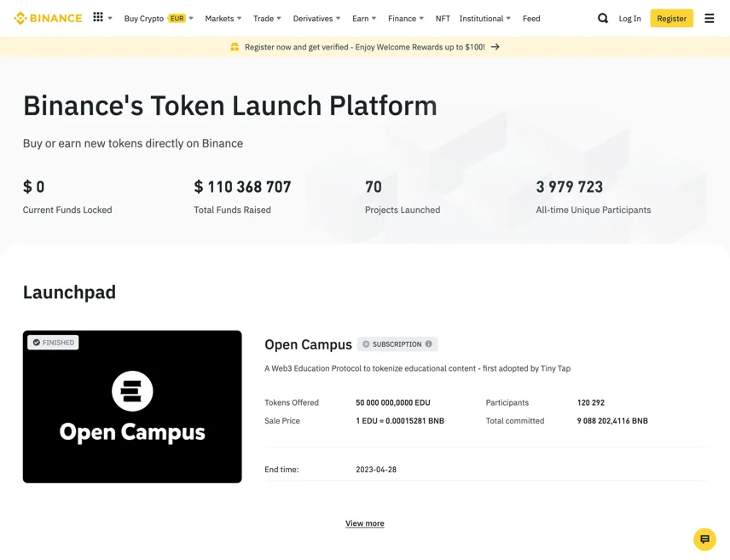Click the Total Funds Raised label
Screen dimensions: 730x560
(x=232, y=210)
